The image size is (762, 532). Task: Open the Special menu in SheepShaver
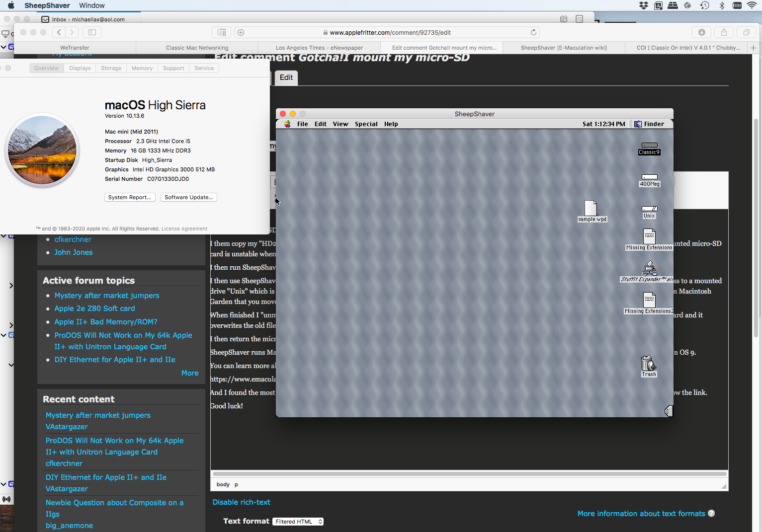[366, 124]
